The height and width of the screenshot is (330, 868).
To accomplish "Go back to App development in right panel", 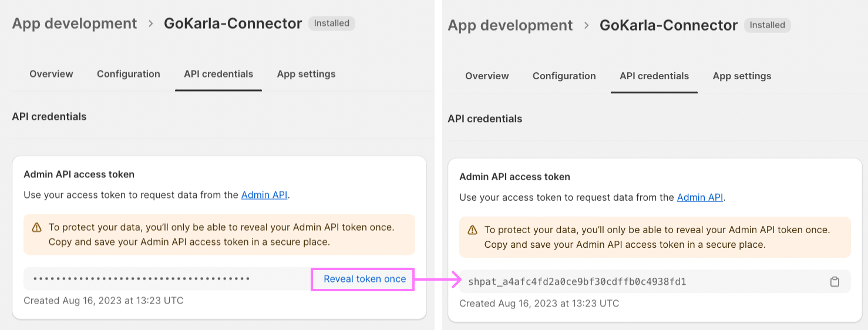I will point(510,25).
